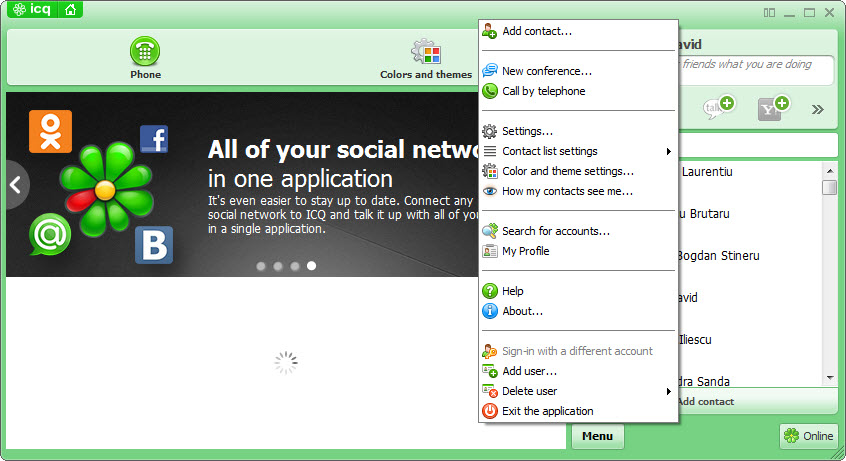Click Add contact bar under contact list
The image size is (846, 461).
[x=758, y=401]
